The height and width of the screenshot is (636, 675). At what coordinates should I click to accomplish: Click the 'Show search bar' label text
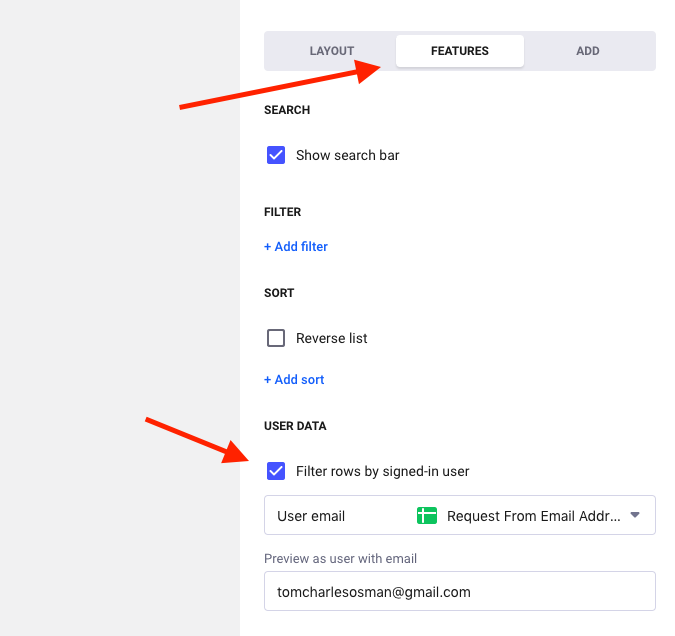348,155
